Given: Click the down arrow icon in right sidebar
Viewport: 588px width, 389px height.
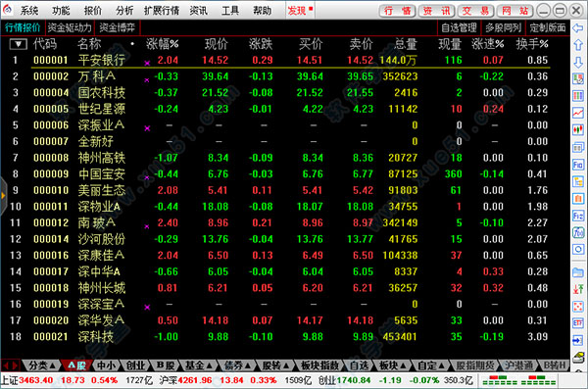Looking at the screenshot, I should tap(578, 63).
